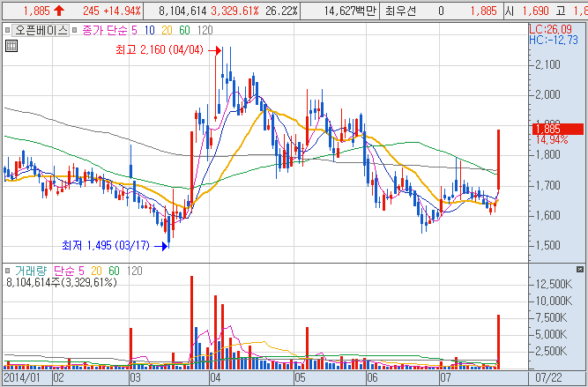Click the volume 60-day average label
This screenshot has height=387, width=588.
[114, 271]
